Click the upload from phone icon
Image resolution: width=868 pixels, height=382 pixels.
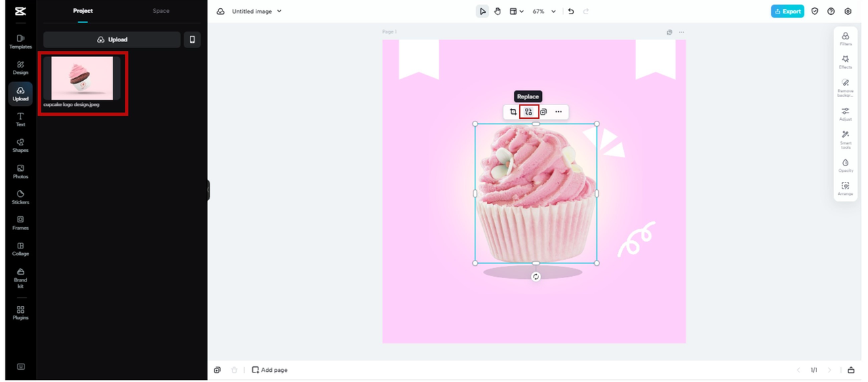pyautogui.click(x=192, y=39)
